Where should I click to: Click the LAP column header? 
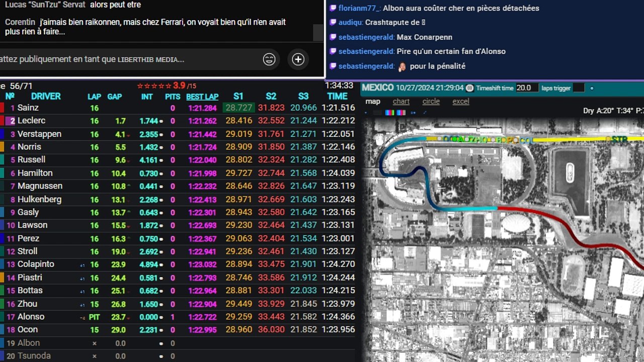click(94, 97)
